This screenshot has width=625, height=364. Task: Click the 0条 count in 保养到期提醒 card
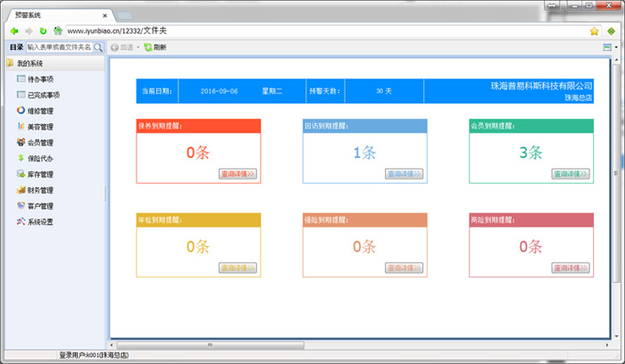198,153
